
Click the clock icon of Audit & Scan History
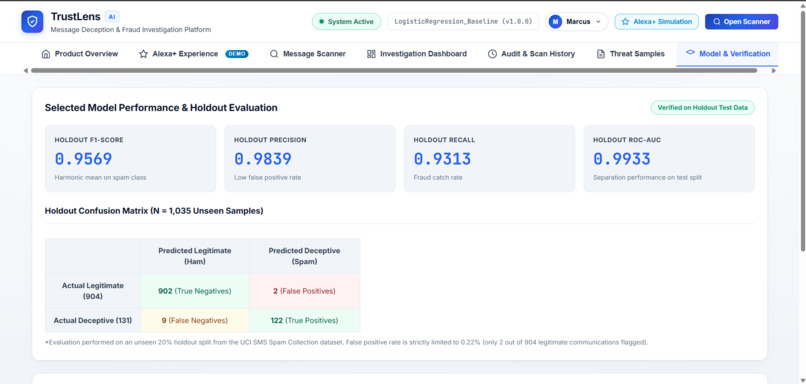(x=492, y=53)
